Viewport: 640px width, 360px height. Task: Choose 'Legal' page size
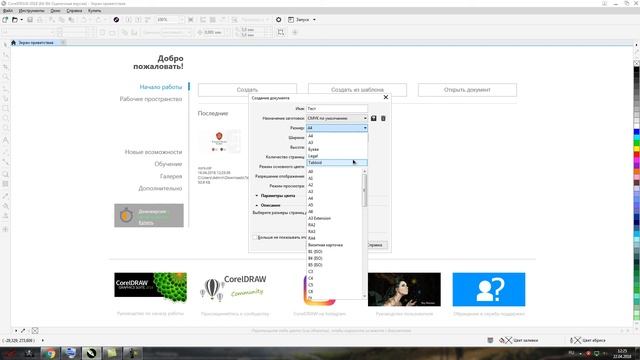click(x=337, y=156)
